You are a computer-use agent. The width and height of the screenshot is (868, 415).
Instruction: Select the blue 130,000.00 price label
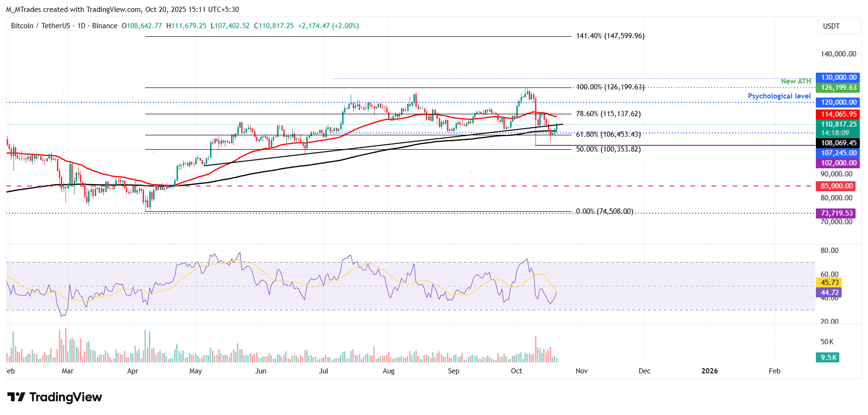pyautogui.click(x=838, y=77)
